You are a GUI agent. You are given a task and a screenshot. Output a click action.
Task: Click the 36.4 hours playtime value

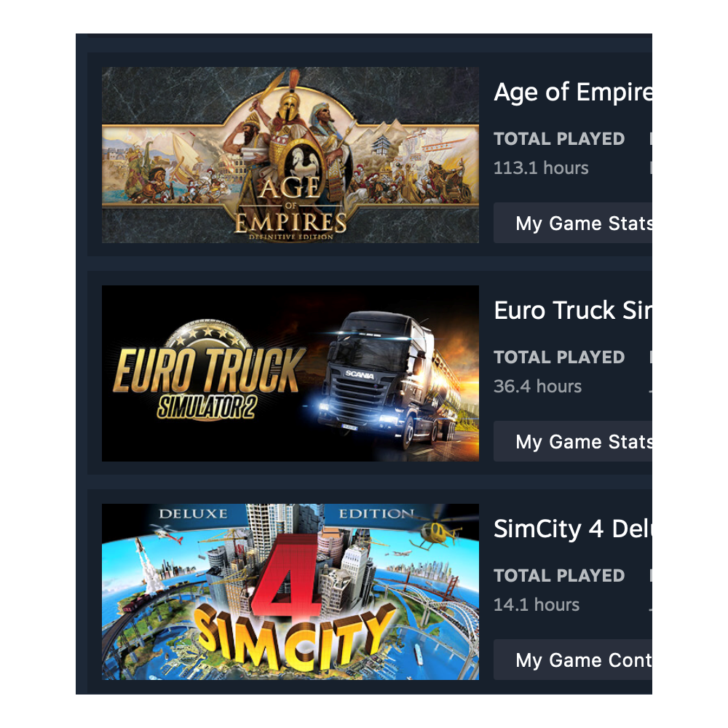[538, 386]
